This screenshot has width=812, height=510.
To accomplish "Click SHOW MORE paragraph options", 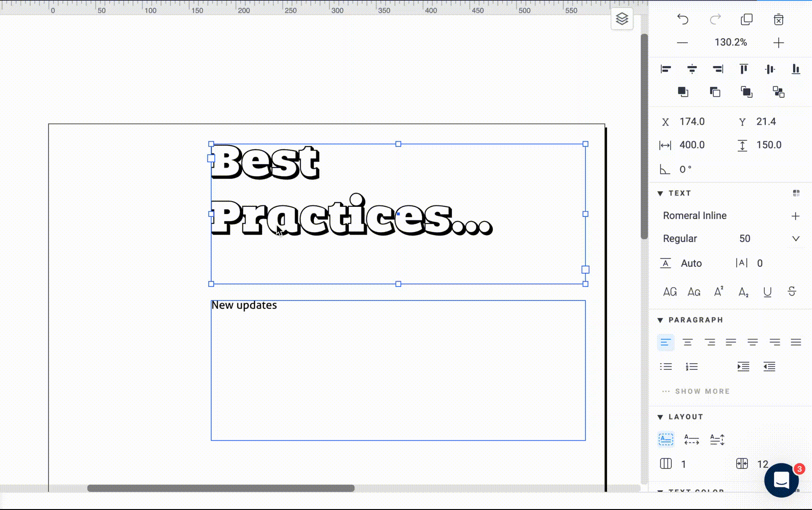I will pyautogui.click(x=702, y=391).
